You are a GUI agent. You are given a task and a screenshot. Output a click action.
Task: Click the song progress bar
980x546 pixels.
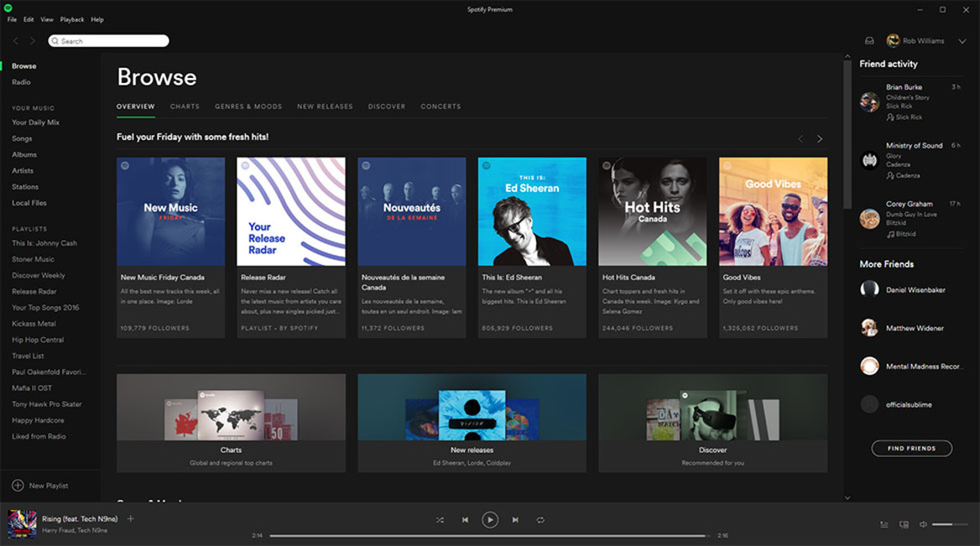click(490, 535)
